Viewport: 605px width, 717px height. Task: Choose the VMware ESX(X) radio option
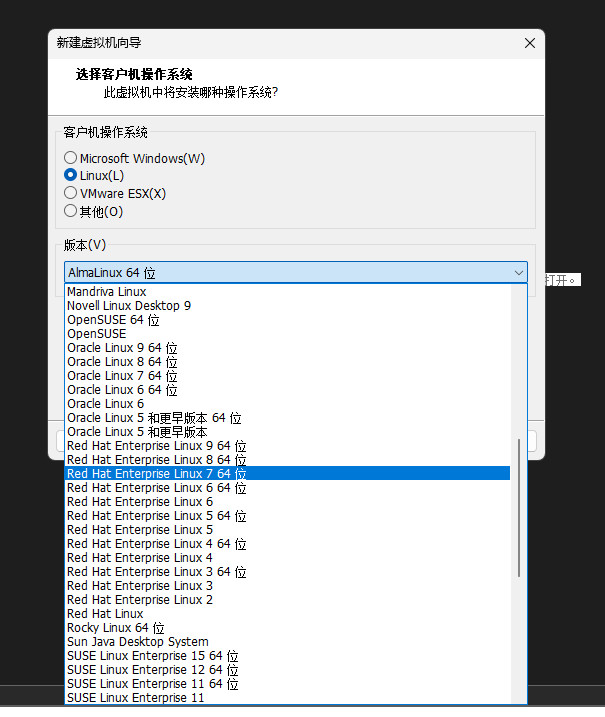(x=70, y=193)
